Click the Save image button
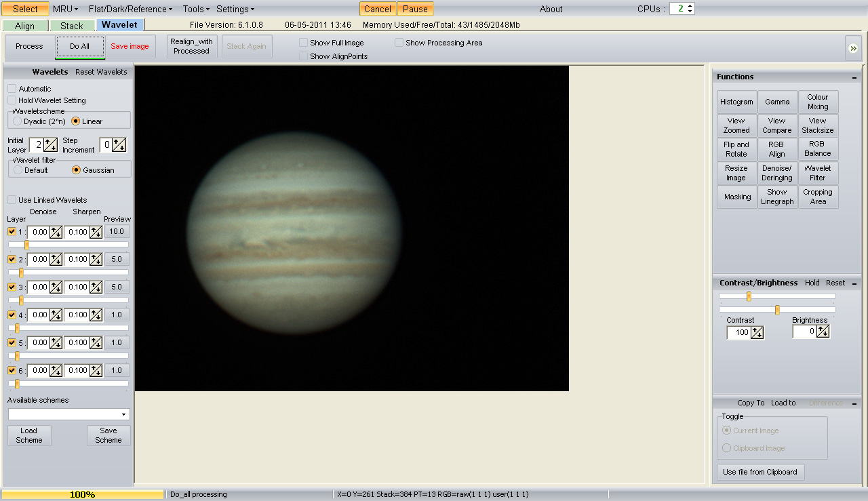 coord(130,46)
